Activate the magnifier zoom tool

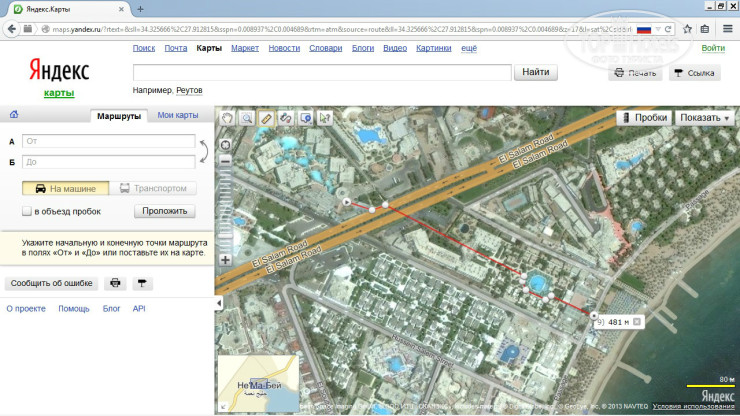246,118
